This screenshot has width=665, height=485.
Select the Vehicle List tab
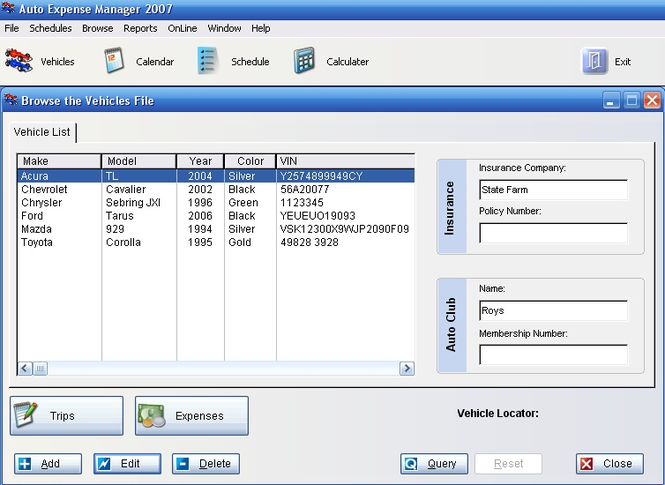(42, 132)
